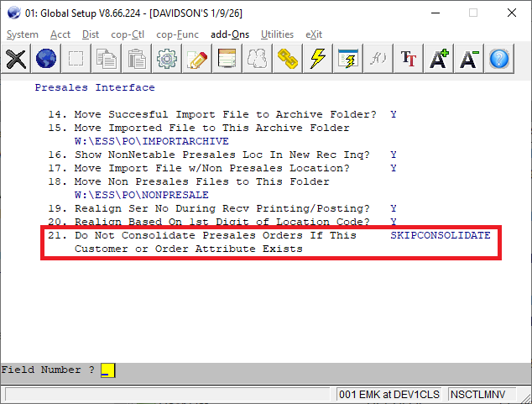Screen dimensions: 532x404
Task: Click the black X exit toolbar icon
Action: coord(16,59)
